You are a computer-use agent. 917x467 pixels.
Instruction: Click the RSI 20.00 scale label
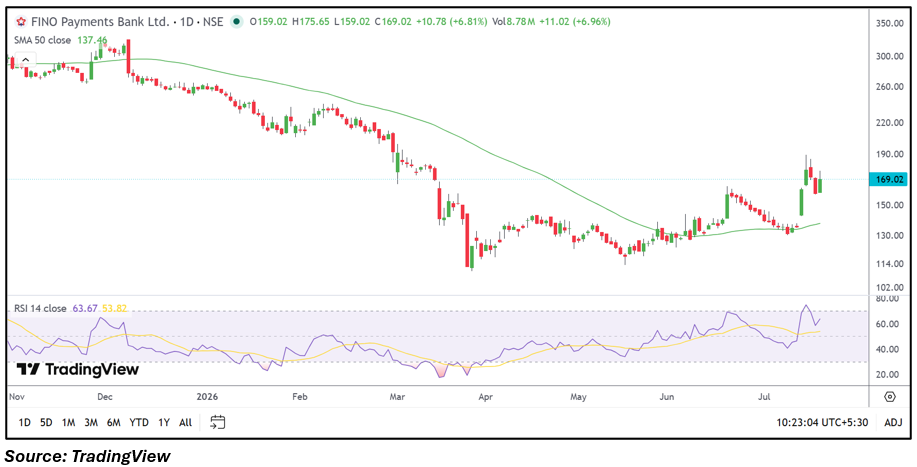click(885, 375)
